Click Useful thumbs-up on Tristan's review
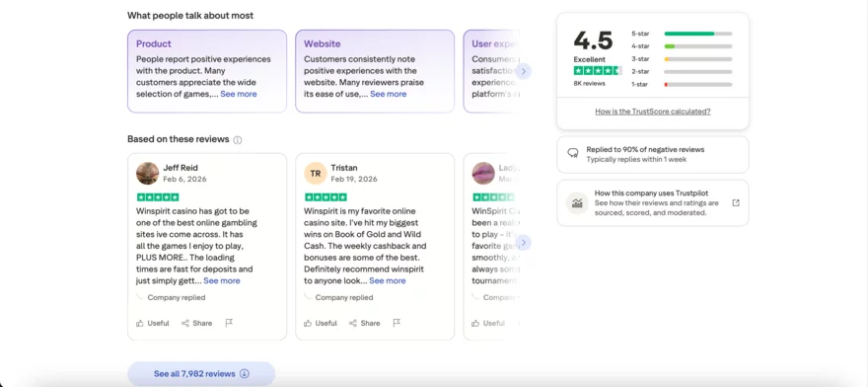This screenshot has height=387, width=868. coord(320,323)
